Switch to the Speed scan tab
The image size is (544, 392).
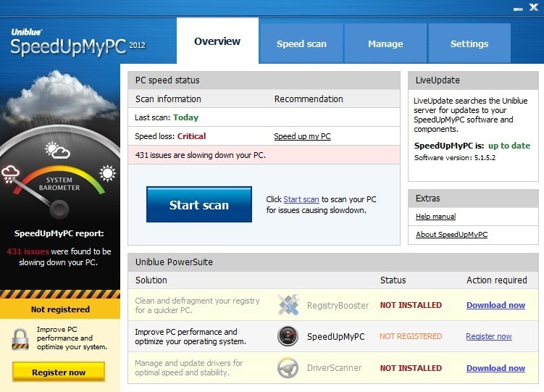pos(301,43)
